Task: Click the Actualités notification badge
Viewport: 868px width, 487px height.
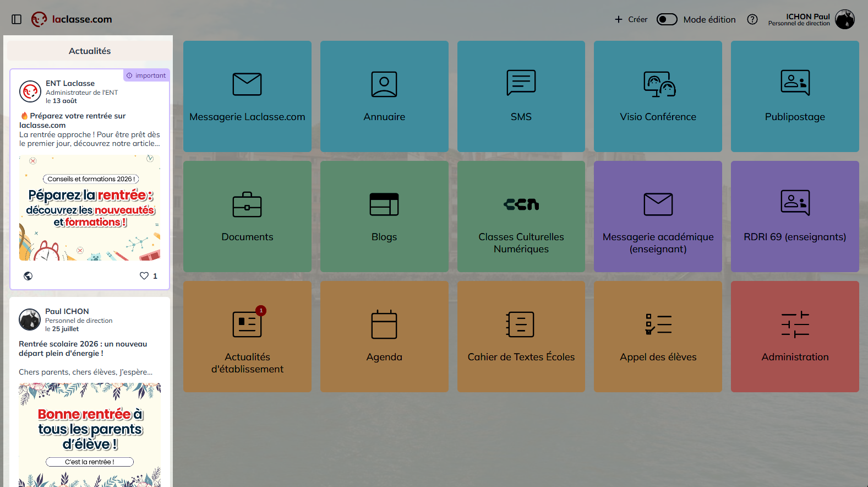Action: coord(261,311)
